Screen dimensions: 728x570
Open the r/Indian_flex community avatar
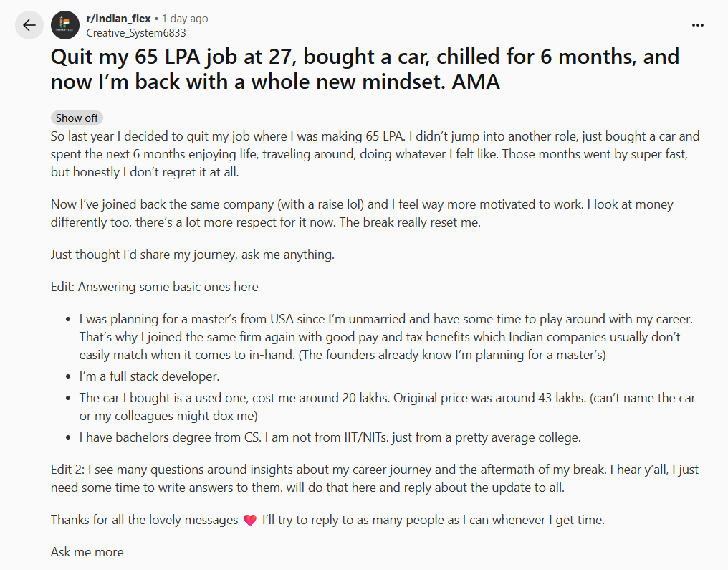pos(65,25)
